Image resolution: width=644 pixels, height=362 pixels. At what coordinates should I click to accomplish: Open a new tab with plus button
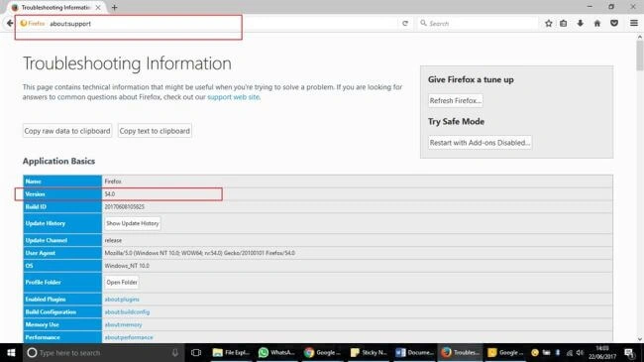click(x=115, y=7)
